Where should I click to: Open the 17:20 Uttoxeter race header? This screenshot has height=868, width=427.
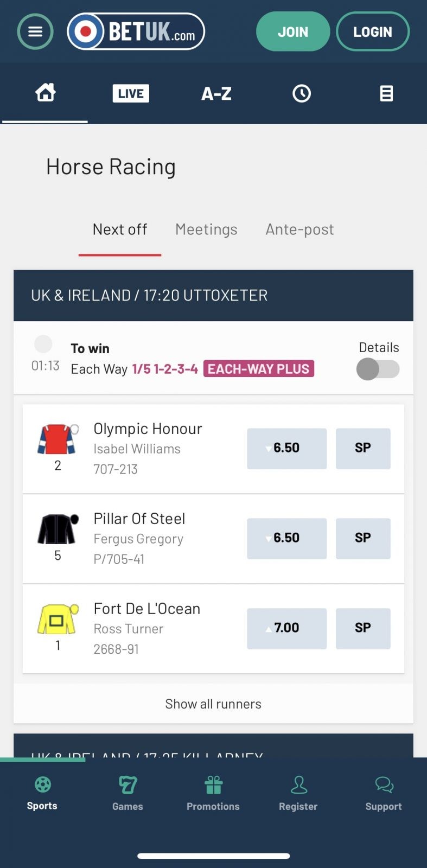pos(213,295)
